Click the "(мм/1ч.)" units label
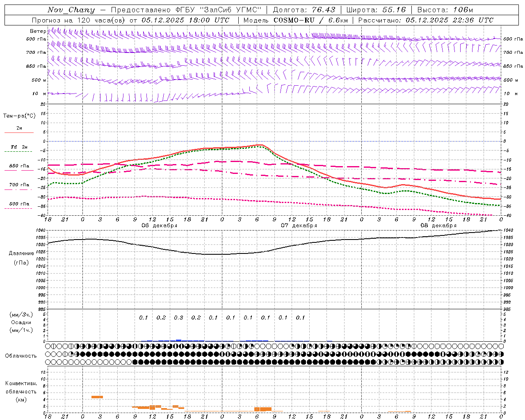This screenshot has height=420, width=525. (x=21, y=330)
